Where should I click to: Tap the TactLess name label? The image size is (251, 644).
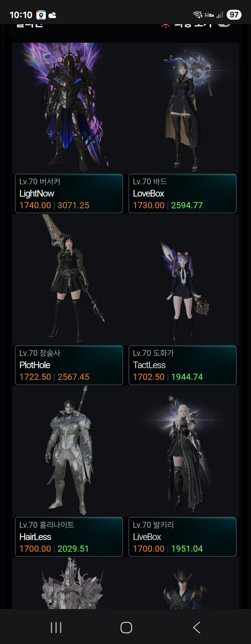click(149, 365)
